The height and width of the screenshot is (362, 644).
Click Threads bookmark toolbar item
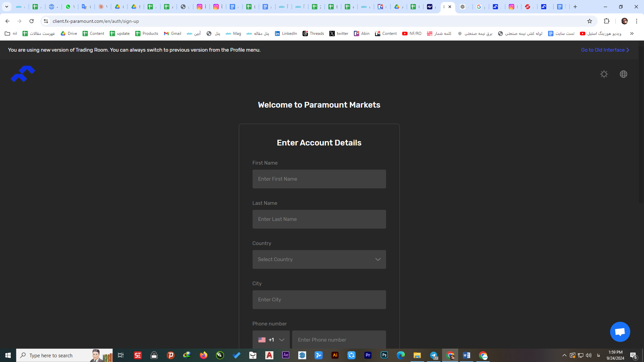313,34
